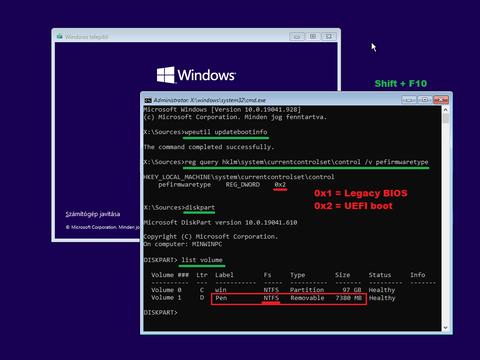Minimize the Windows telepítő window
480x360 pixels.
pyautogui.click(x=297, y=36)
